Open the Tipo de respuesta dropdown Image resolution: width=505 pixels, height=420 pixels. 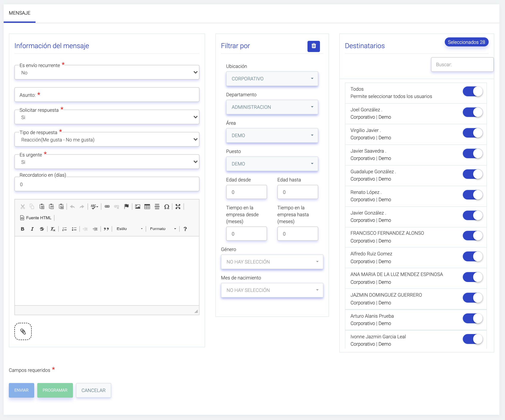click(x=107, y=139)
